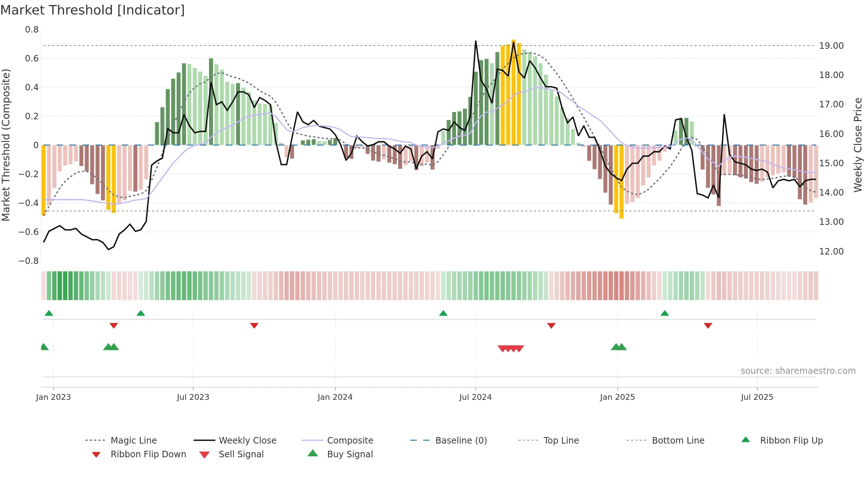868x488 pixels.
Task: Click the Sell Signal marker cluster near August 2024
Action: click(x=511, y=349)
